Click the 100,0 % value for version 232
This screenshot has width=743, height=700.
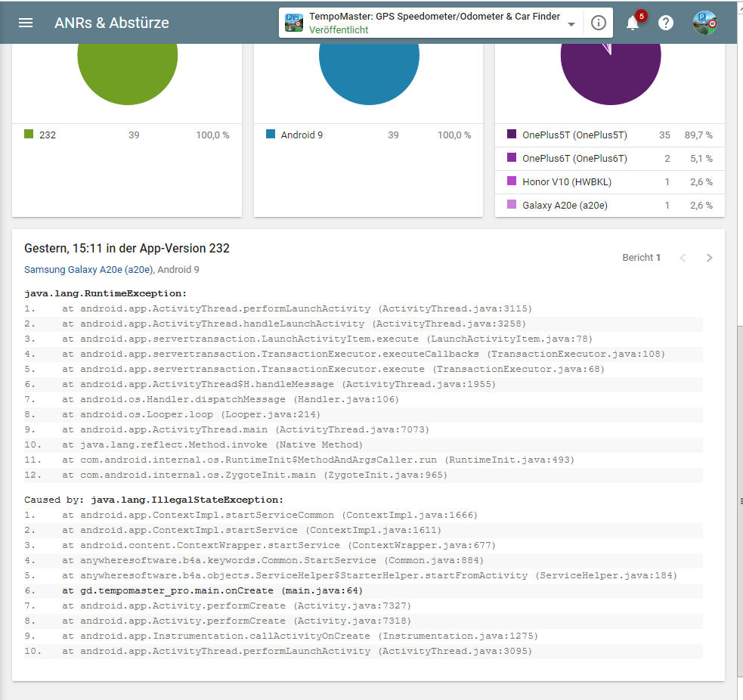pyautogui.click(x=212, y=135)
